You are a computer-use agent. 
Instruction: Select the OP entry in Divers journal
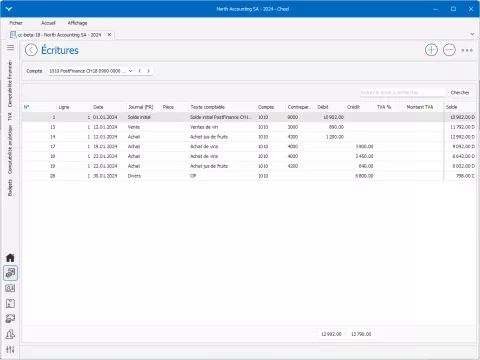tap(249, 176)
